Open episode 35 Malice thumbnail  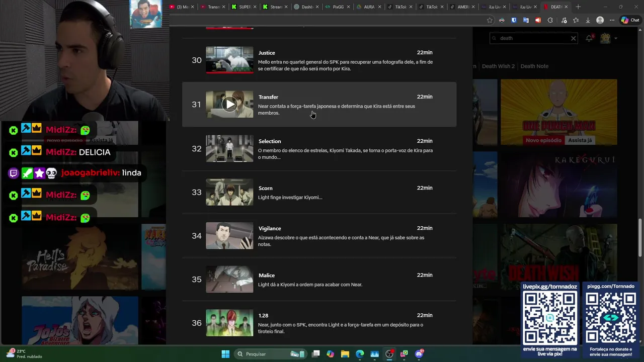[229, 279]
